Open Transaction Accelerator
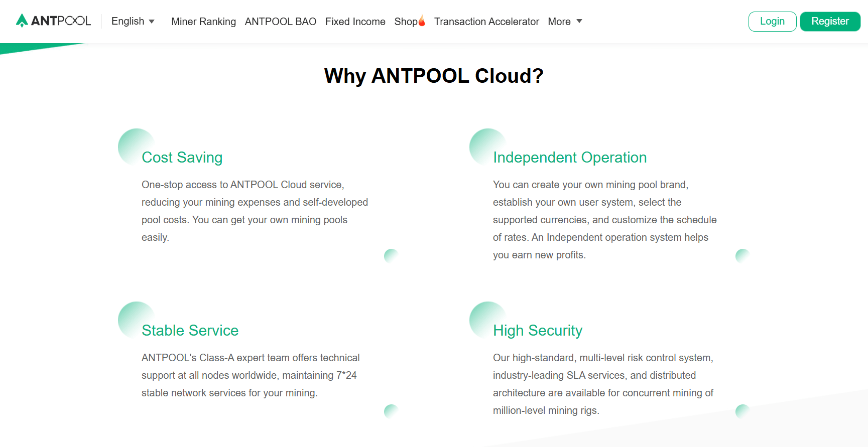Viewport: 868px width, 447px height. pos(486,22)
